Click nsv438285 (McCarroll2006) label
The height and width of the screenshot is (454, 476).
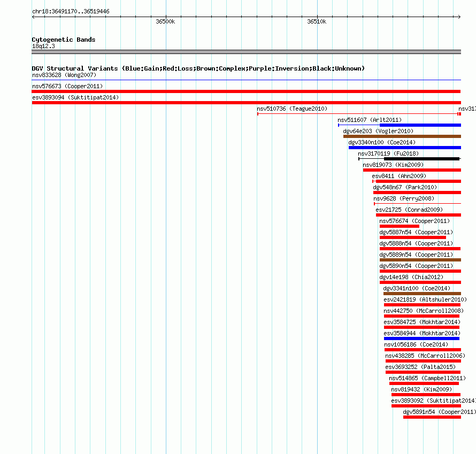pos(425,356)
